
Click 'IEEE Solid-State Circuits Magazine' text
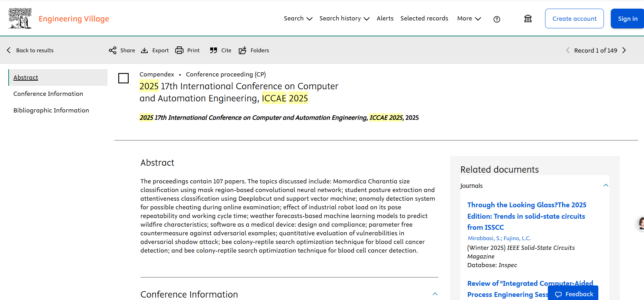[x=521, y=252]
